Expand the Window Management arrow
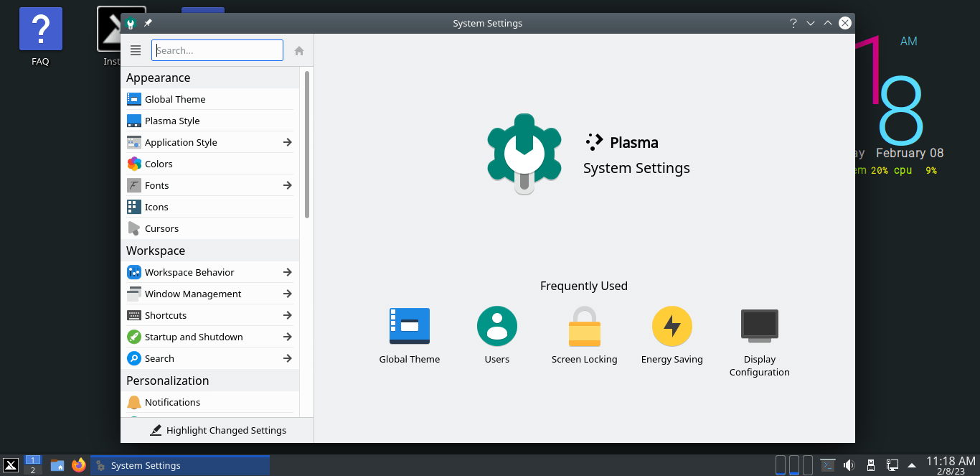 287,294
